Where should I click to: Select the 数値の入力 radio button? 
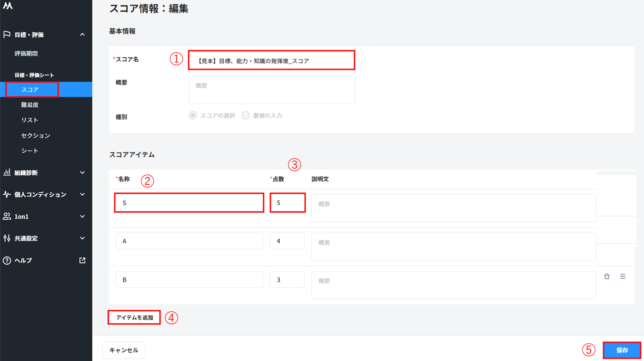(x=246, y=115)
